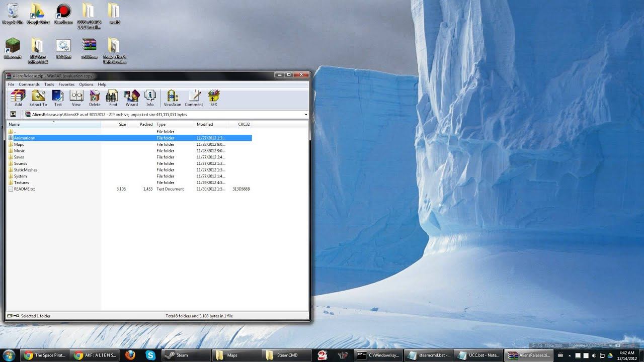Select the Textures folder row

pos(129,183)
